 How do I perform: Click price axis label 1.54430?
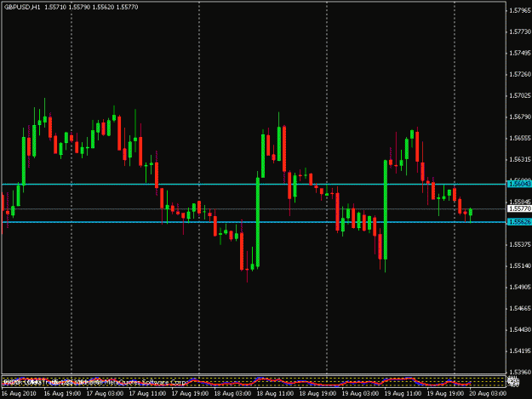[x=520, y=329]
